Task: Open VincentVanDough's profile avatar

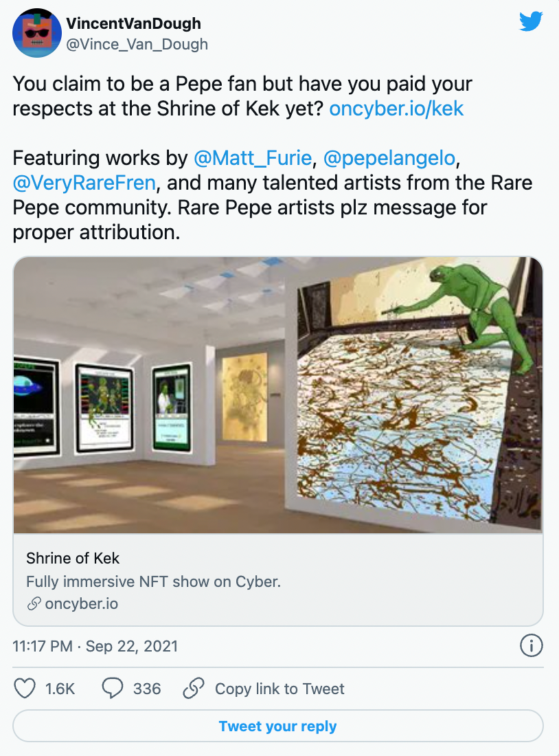Action: click(x=37, y=33)
